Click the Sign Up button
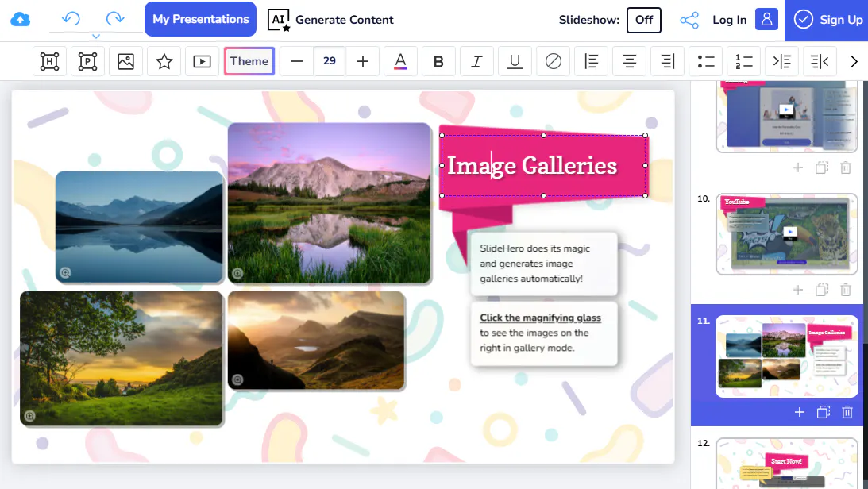The image size is (868, 489). [x=827, y=20]
